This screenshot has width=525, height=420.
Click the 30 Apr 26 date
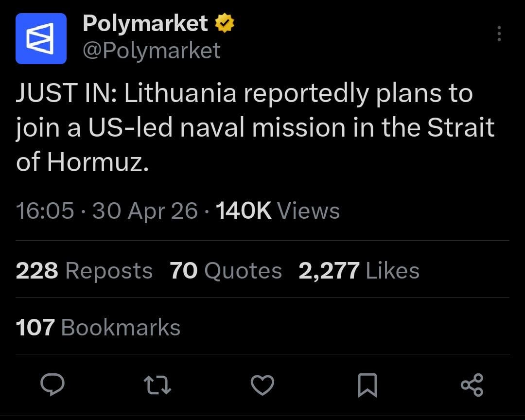click(x=145, y=211)
